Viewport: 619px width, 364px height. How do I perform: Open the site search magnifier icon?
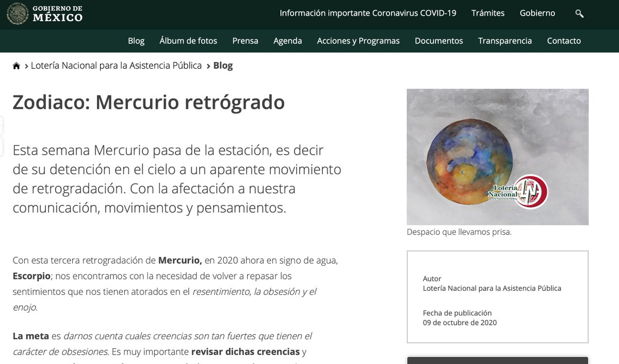[x=579, y=13]
